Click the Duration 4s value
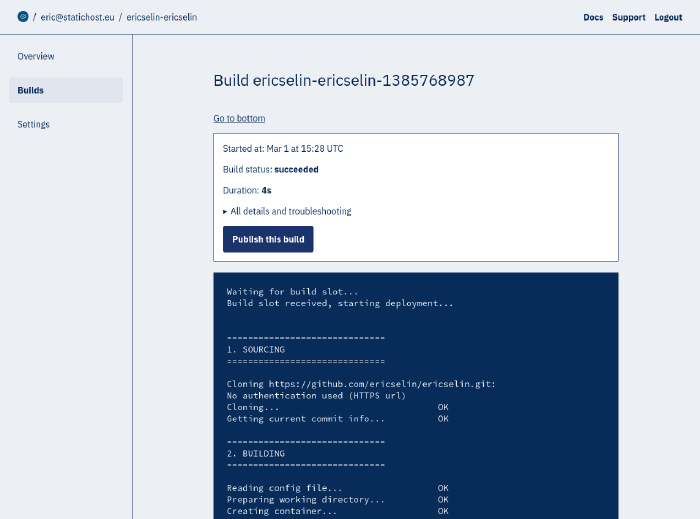The height and width of the screenshot is (519, 700). pyautogui.click(x=266, y=190)
